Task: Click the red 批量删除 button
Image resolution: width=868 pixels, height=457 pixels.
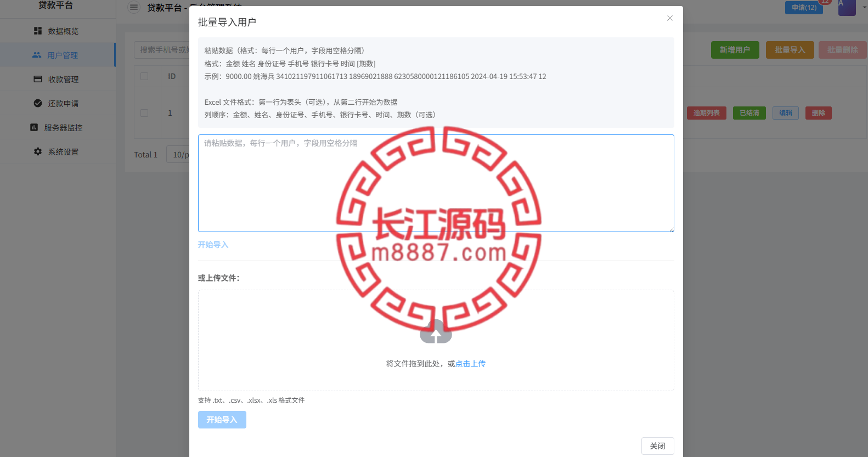Action: pyautogui.click(x=843, y=50)
